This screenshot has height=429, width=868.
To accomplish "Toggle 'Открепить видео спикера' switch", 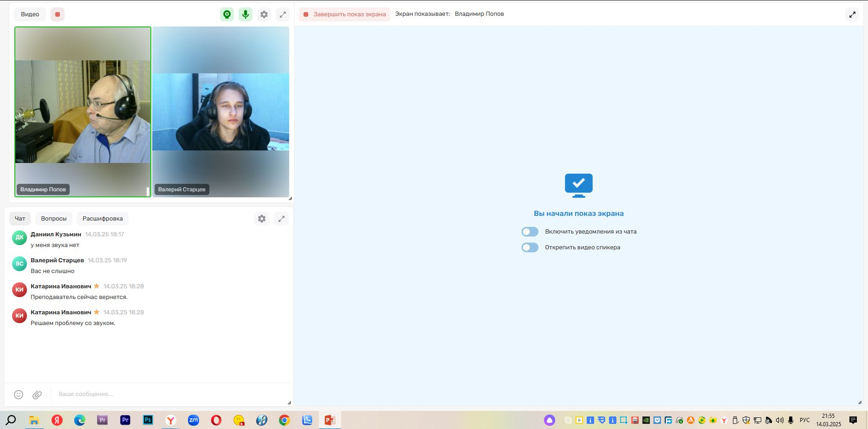I will (x=530, y=247).
